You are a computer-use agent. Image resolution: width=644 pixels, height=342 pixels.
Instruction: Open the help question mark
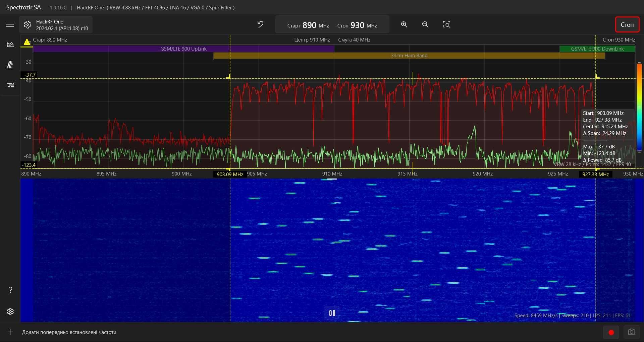pyautogui.click(x=10, y=290)
